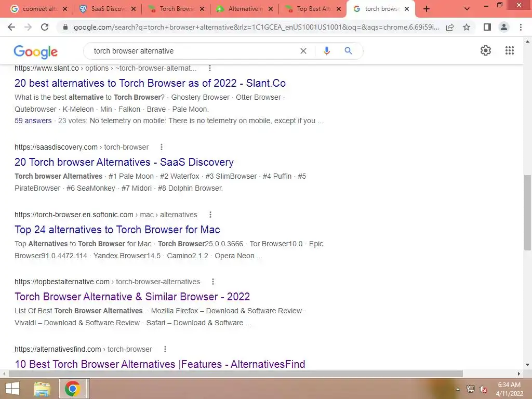Reload the current Google search page
Screen dimensions: 532x399
tap(45, 27)
